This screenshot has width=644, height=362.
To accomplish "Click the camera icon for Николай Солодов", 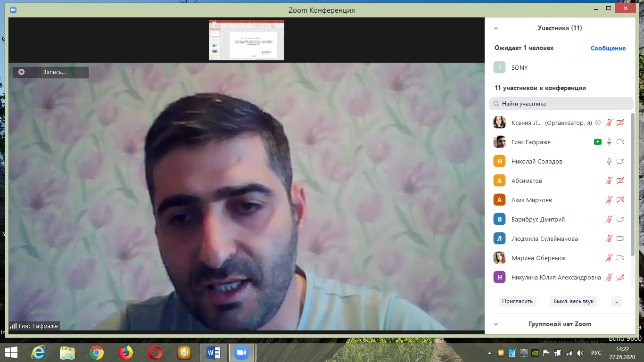I will (x=620, y=161).
